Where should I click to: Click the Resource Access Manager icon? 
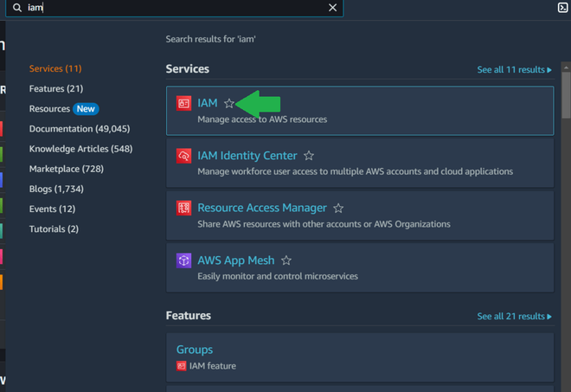[183, 208]
